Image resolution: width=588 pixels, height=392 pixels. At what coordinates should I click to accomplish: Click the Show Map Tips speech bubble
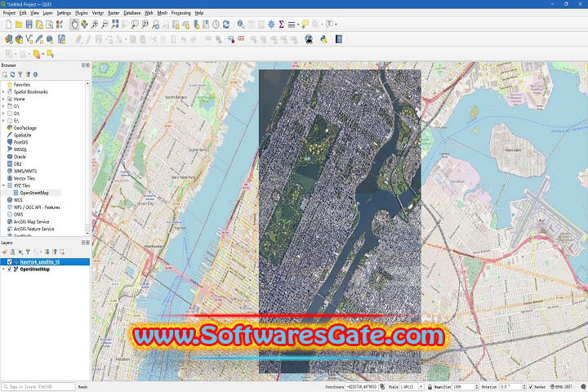305,24
